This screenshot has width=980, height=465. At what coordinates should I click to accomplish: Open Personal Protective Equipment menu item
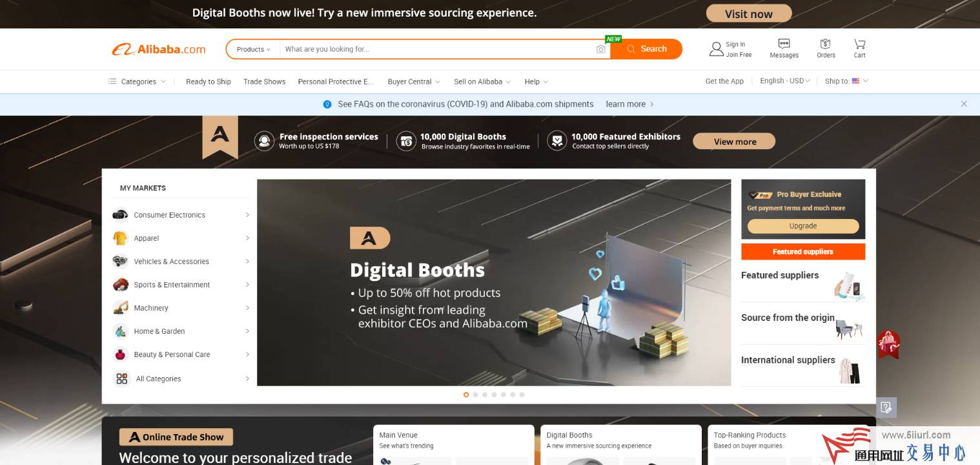click(336, 81)
